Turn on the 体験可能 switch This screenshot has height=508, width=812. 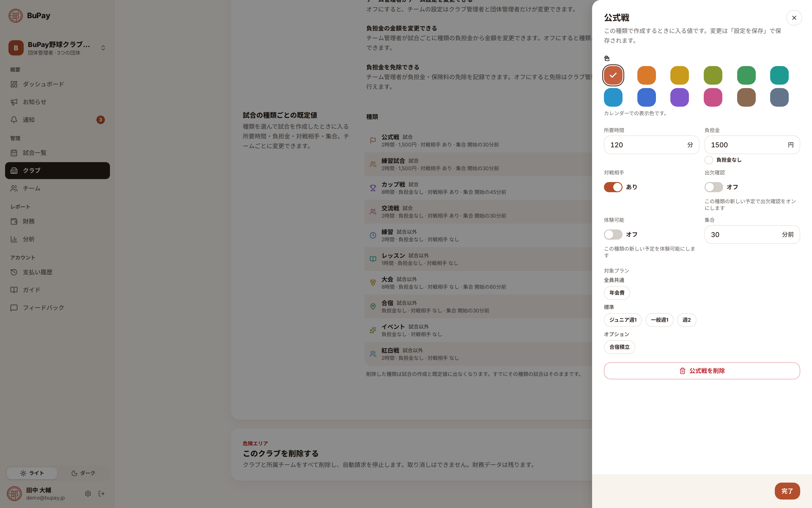point(613,235)
